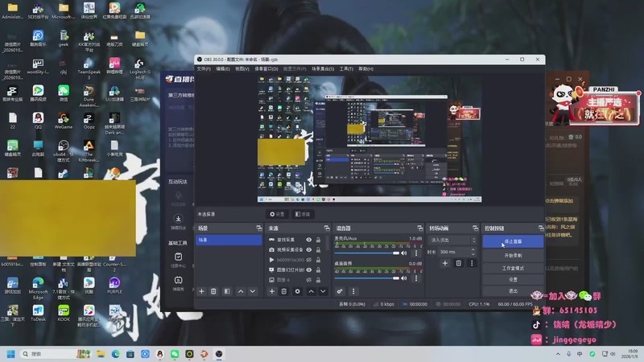
Task: Open Mic/Aux channel three-dot options
Action: pyautogui.click(x=416, y=253)
